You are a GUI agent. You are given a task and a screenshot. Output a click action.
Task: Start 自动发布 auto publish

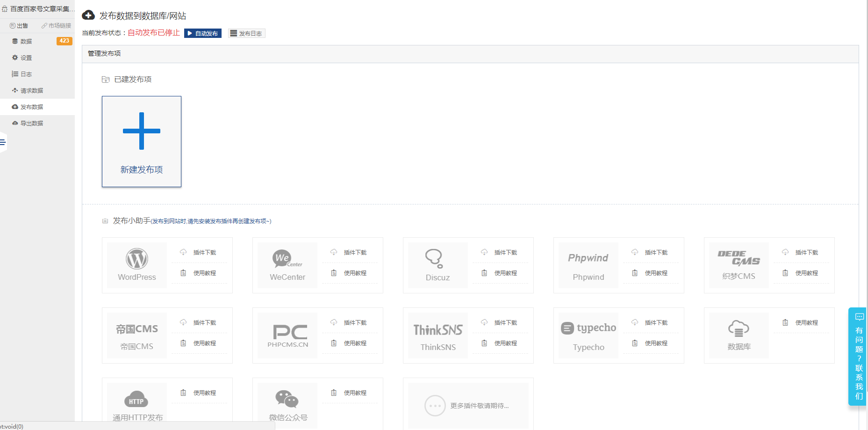point(203,33)
